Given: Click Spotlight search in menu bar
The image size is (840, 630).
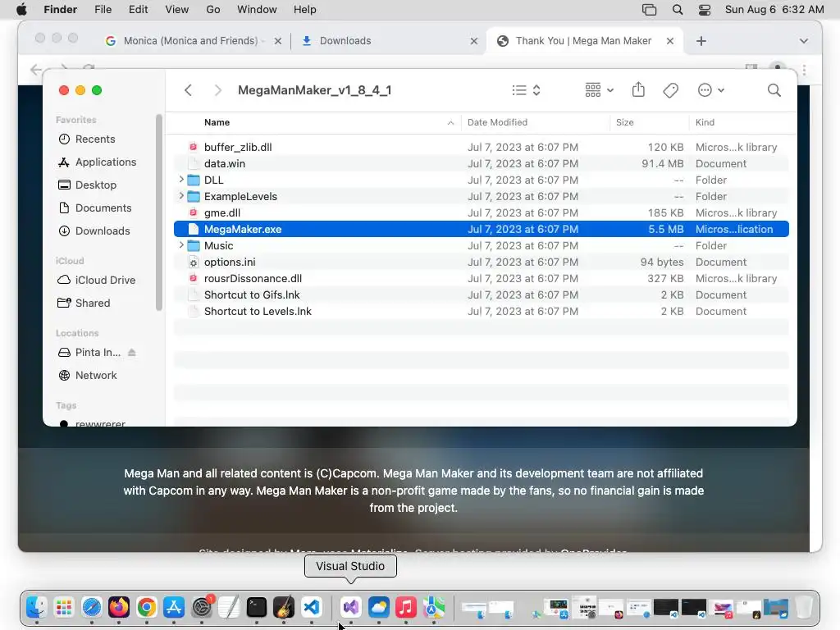Looking at the screenshot, I should [677, 10].
